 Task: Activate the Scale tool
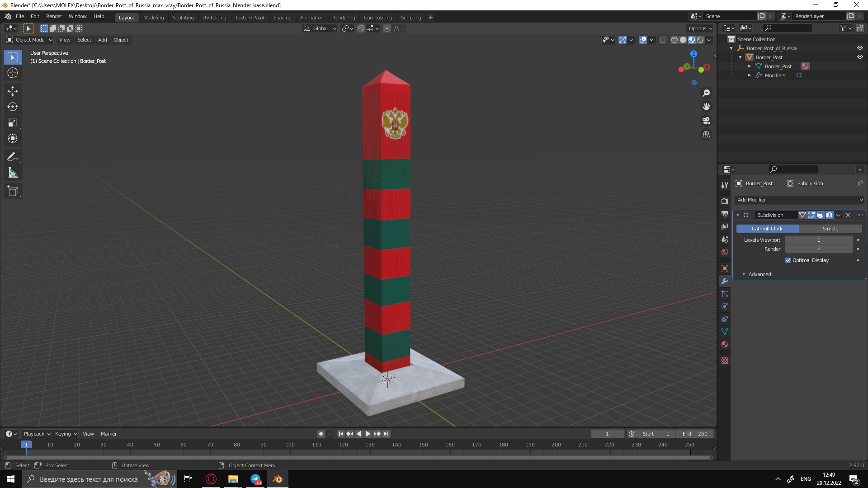[x=13, y=122]
